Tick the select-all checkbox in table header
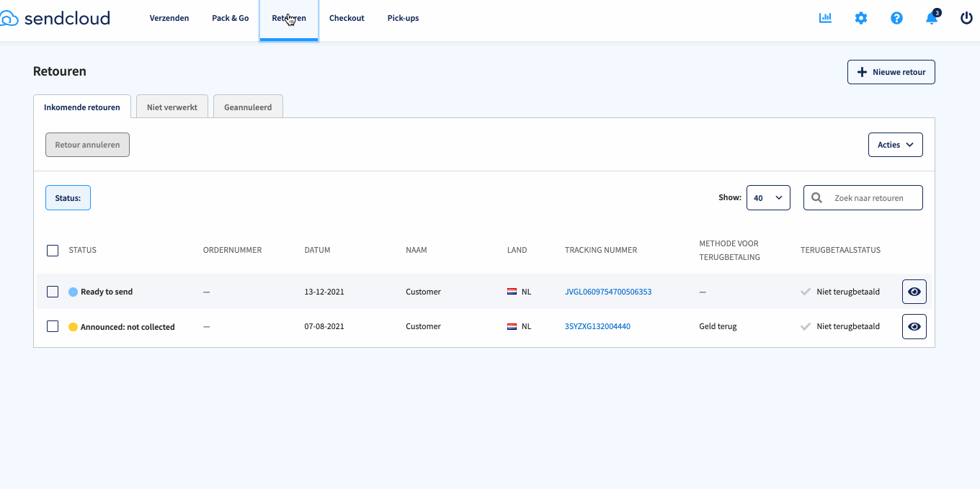Image resolution: width=980 pixels, height=489 pixels. coord(53,251)
